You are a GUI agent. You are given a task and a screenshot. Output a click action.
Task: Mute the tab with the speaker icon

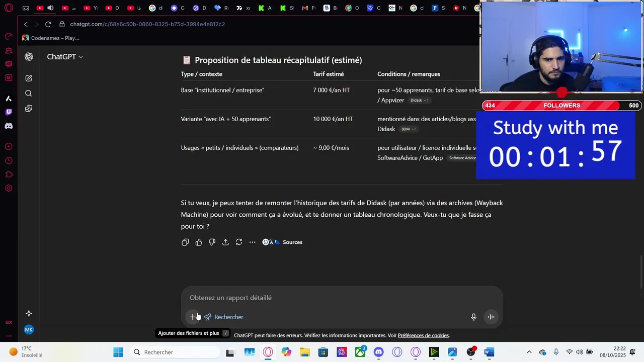coord(50,8)
